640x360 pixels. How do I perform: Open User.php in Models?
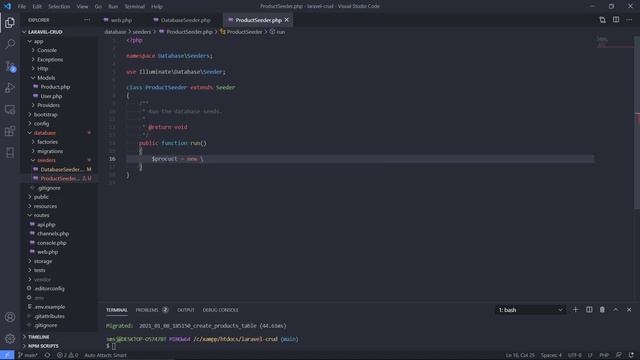click(51, 96)
